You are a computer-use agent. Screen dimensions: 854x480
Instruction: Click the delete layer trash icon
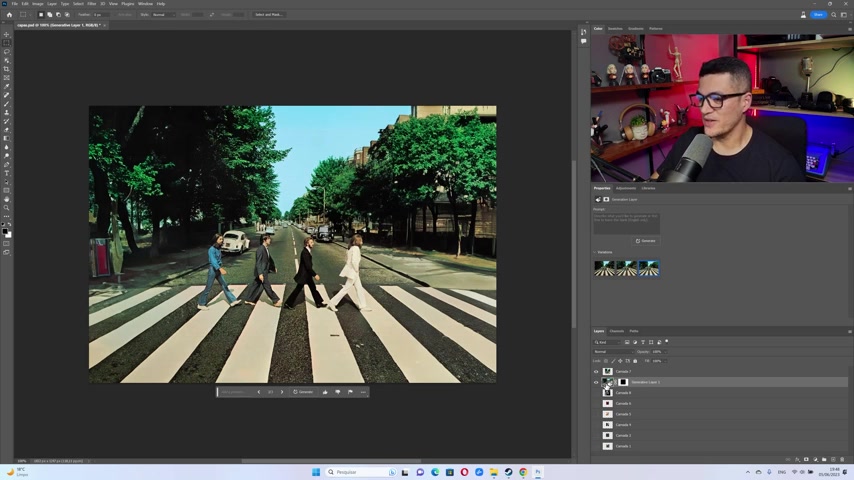pyautogui.click(x=842, y=459)
